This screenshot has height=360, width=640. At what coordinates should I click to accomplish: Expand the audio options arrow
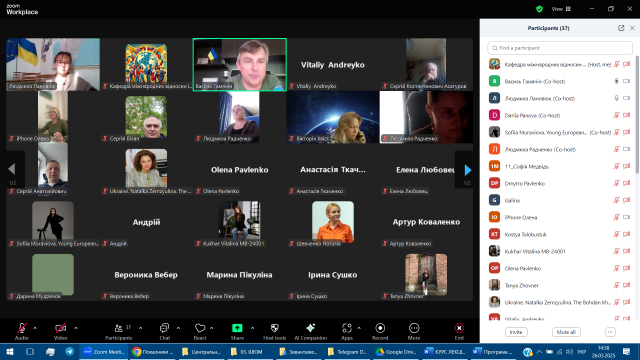(x=35, y=328)
